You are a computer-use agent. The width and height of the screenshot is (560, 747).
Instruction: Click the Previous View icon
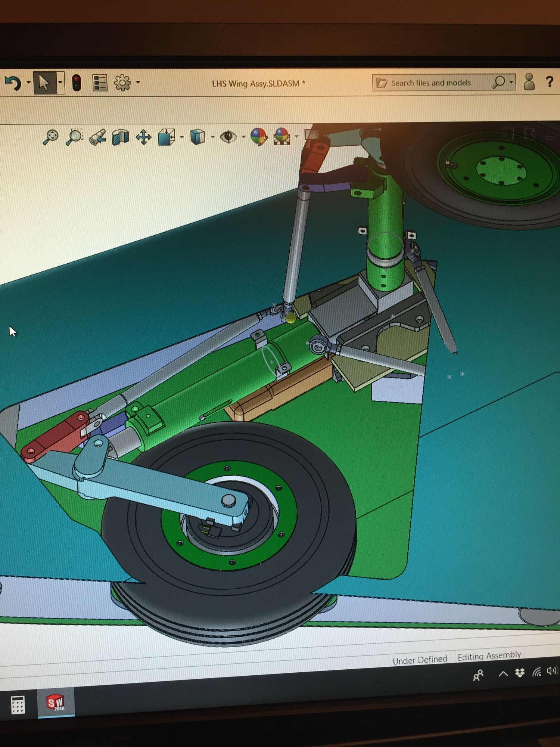pyautogui.click(x=97, y=137)
